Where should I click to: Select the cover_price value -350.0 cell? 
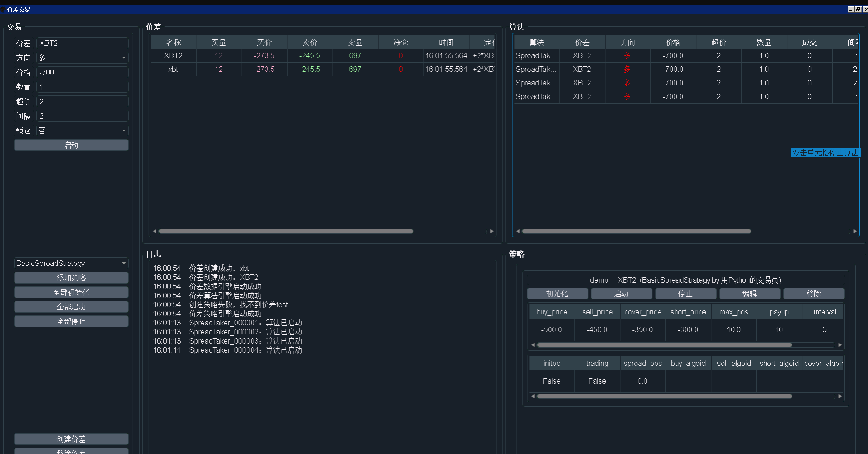643,329
